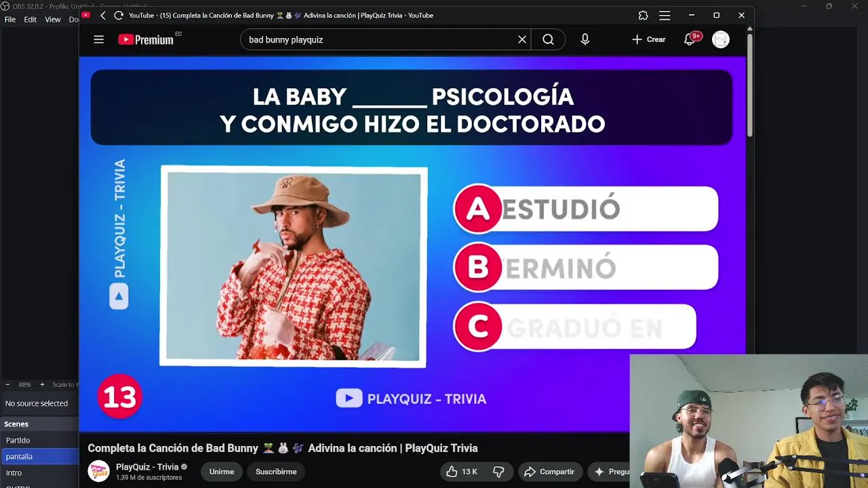The width and height of the screenshot is (868, 488).
Task: Open the PlayQuiz - Trivia channel name link
Action: pyautogui.click(x=147, y=467)
